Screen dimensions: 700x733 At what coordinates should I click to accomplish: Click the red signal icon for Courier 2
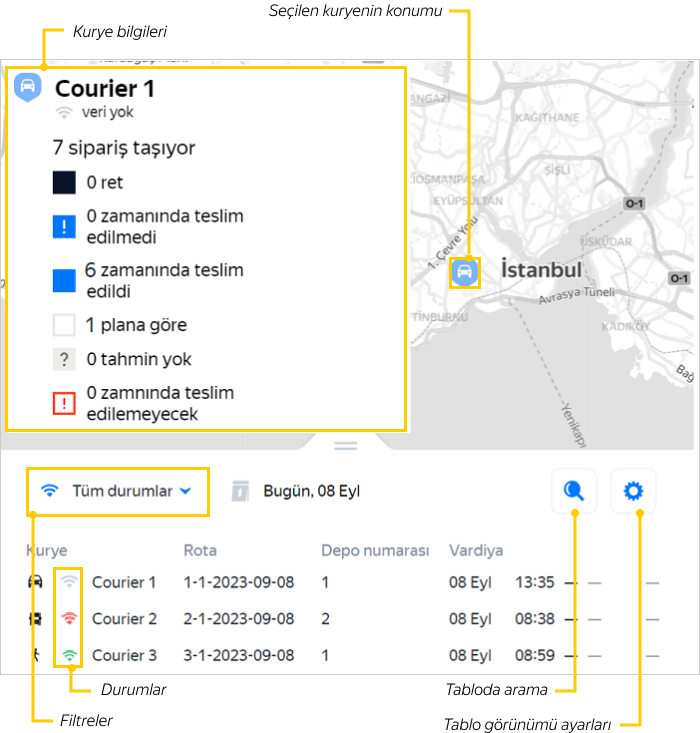click(x=68, y=619)
